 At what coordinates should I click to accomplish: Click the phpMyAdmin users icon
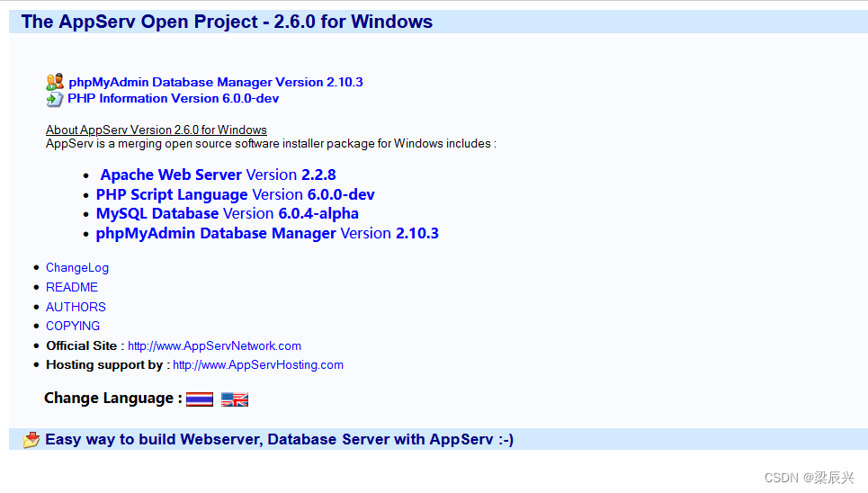[x=55, y=82]
